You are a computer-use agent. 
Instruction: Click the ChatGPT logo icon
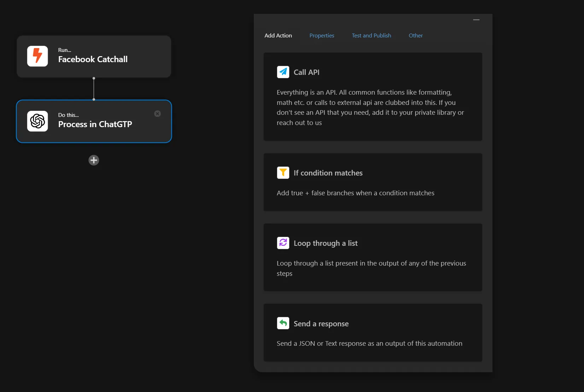(x=37, y=121)
